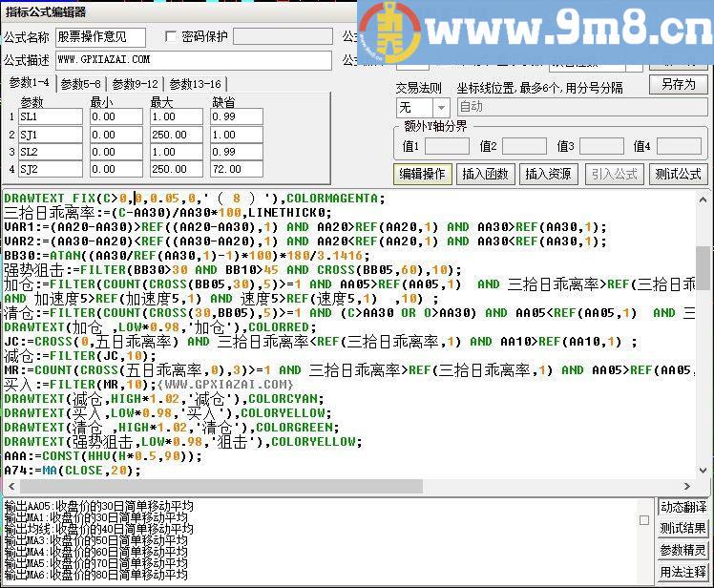Click SL1 minimum value 0.00
Viewport: 714px width, 588px height.
116,116
